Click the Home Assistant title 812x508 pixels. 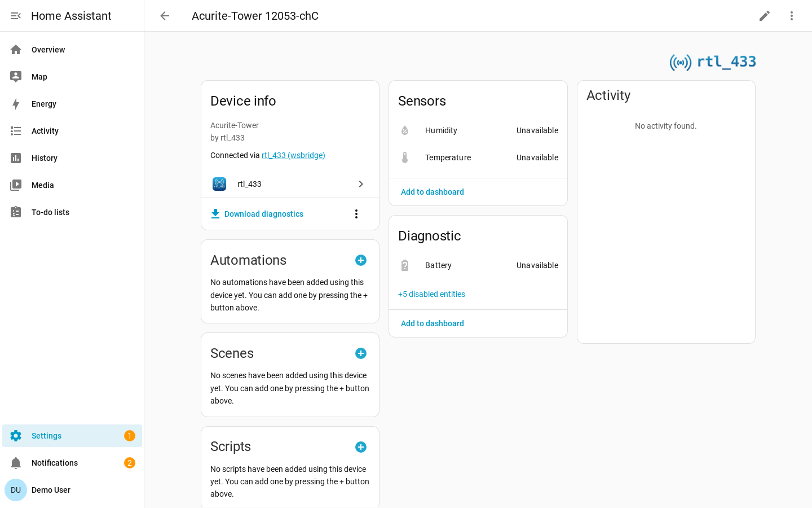[x=71, y=16]
